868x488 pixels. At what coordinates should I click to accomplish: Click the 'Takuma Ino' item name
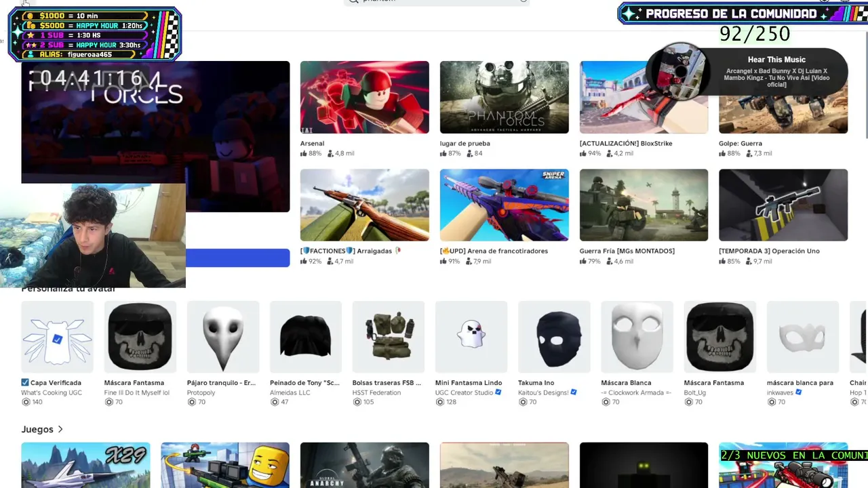point(536,383)
